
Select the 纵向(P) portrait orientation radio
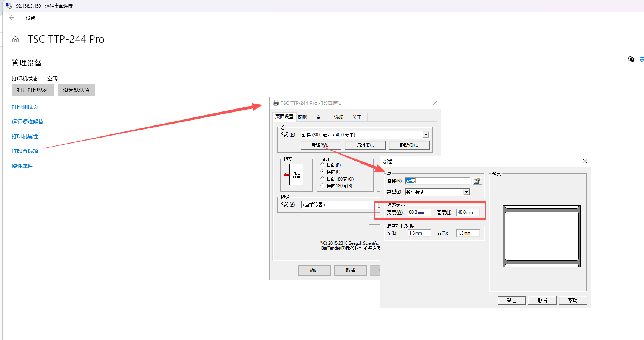[323, 165]
